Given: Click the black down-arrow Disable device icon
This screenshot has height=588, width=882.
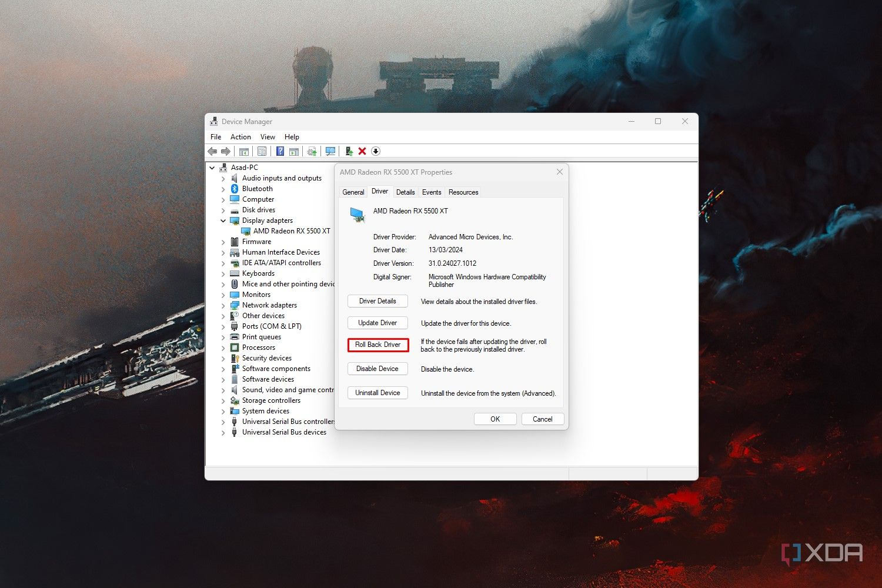Looking at the screenshot, I should coord(376,151).
